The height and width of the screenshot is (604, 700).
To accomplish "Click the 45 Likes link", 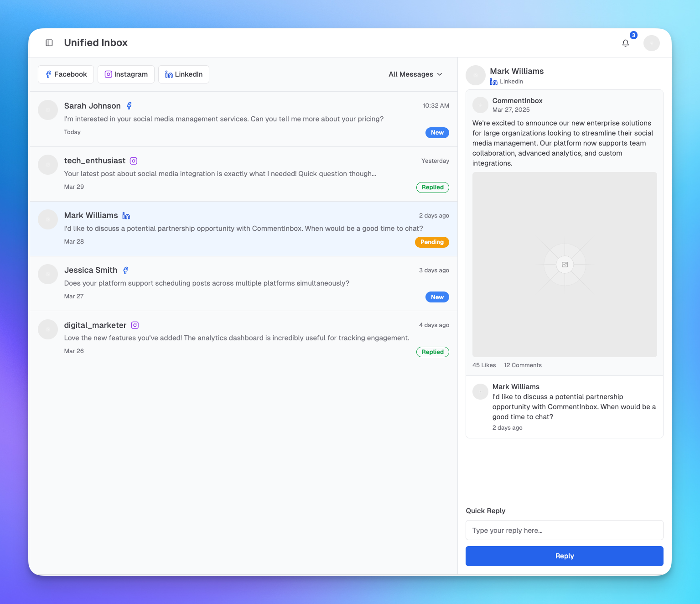I will pos(484,365).
